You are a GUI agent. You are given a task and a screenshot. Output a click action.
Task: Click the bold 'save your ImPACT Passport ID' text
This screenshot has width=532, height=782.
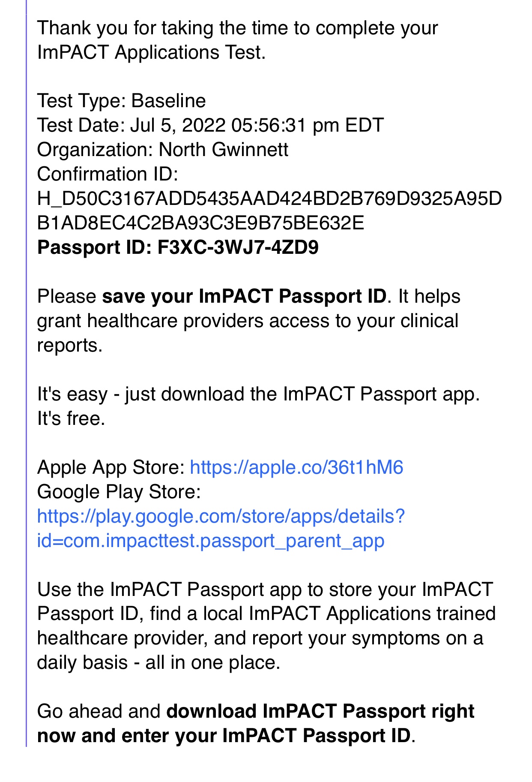tap(244, 297)
